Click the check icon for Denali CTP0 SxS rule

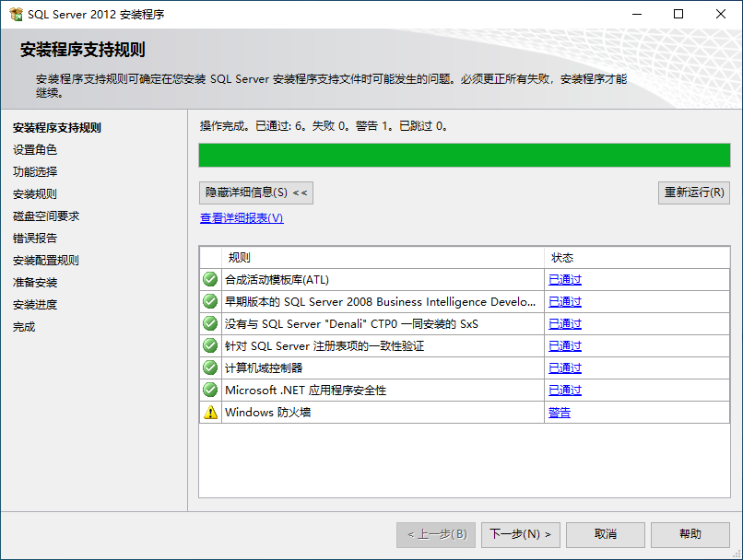click(210, 324)
